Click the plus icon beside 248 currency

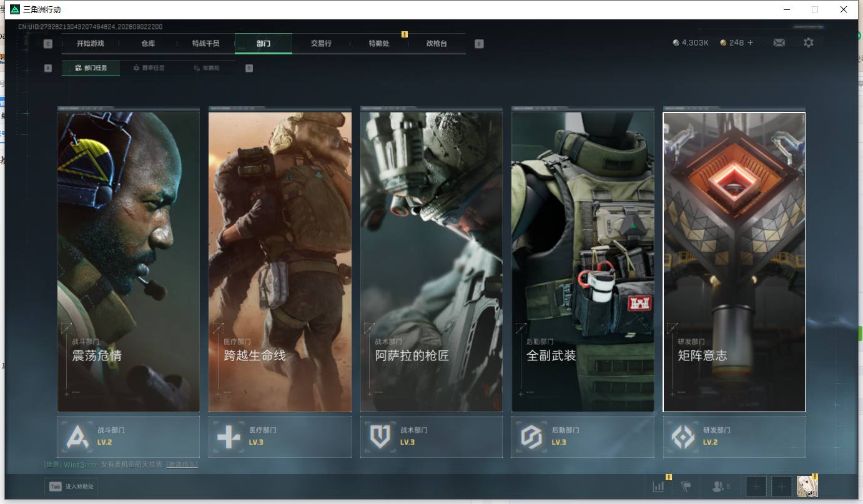click(751, 42)
